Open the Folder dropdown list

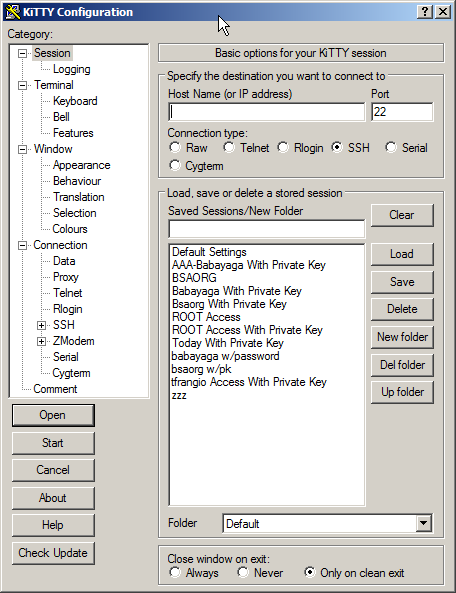click(423, 523)
